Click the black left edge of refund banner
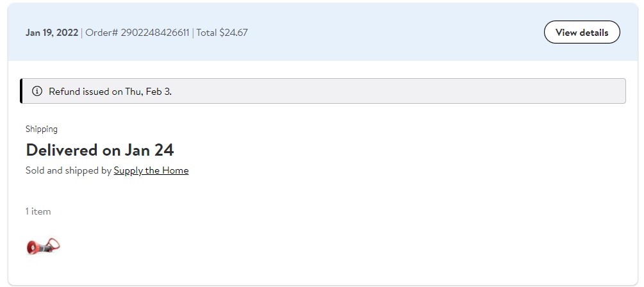 (x=21, y=91)
